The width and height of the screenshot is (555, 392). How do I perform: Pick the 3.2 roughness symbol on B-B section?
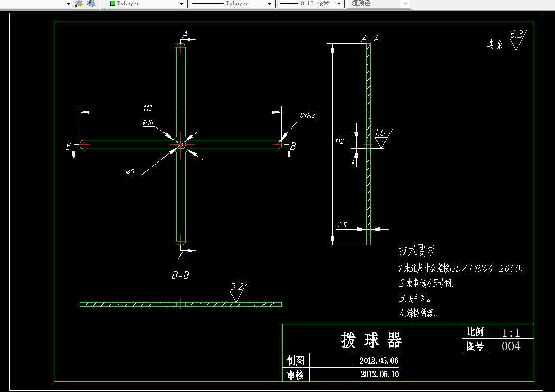[238, 292]
